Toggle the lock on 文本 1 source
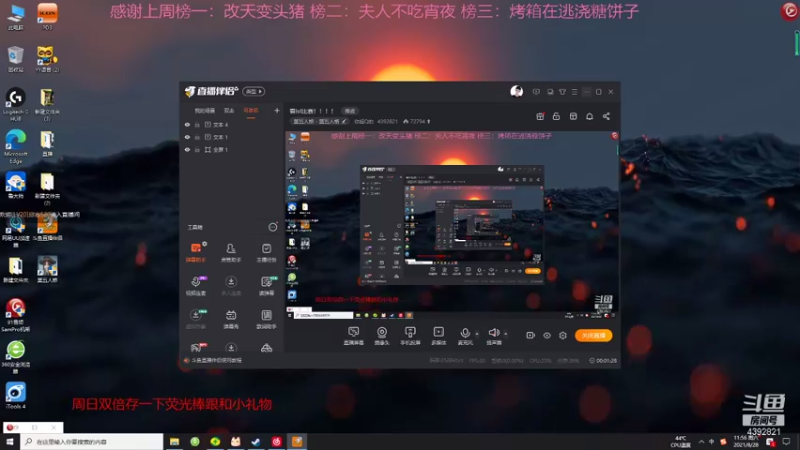The width and height of the screenshot is (800, 450). (x=197, y=137)
